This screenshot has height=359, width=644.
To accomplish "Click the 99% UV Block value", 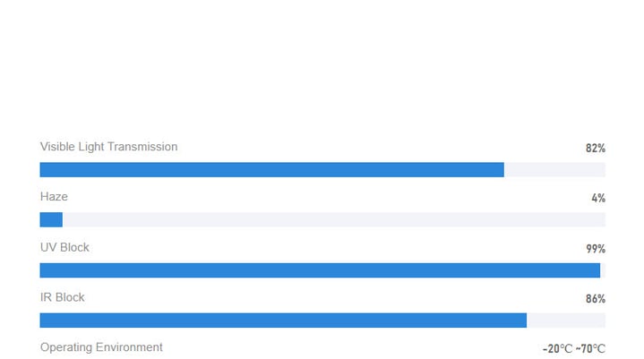I will tap(596, 249).
